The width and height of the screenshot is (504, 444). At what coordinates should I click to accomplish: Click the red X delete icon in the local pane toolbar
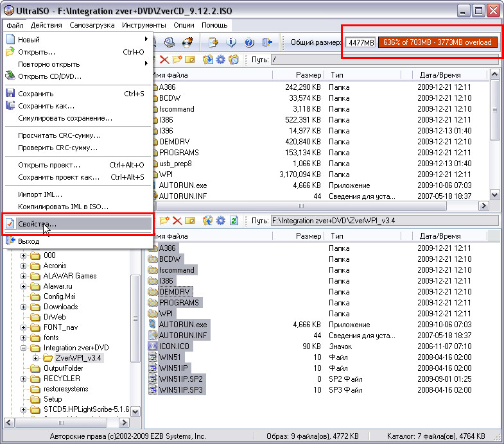pyautogui.click(x=177, y=220)
